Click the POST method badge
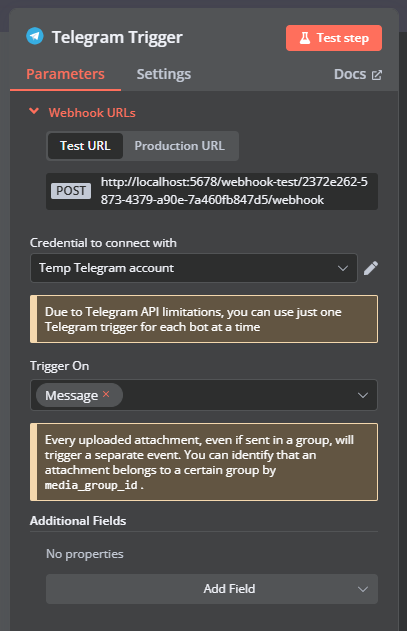The width and height of the screenshot is (407, 631). (71, 191)
